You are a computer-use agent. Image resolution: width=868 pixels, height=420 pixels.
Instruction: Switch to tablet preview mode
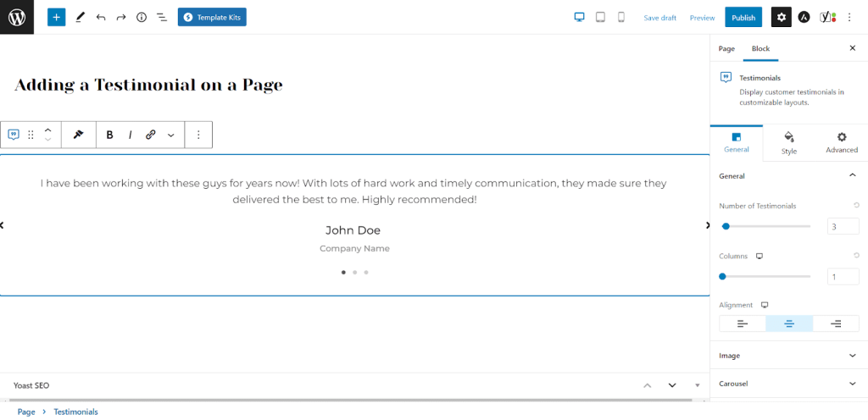coord(600,18)
